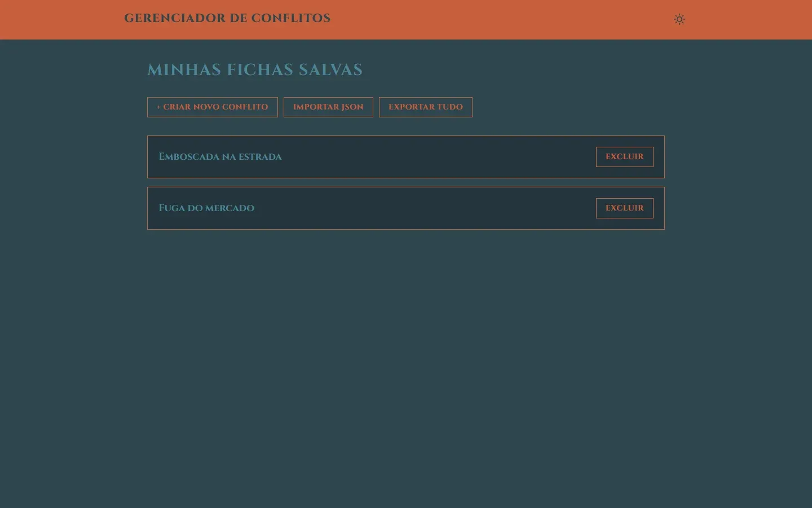Open the Fuga do mercado sheet
812x508 pixels.
click(x=206, y=208)
